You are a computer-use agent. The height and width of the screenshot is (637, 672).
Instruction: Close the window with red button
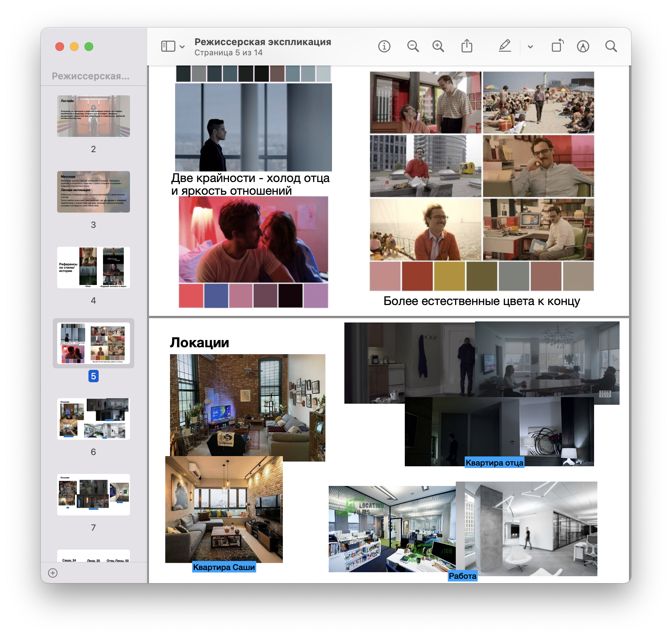coord(60,47)
